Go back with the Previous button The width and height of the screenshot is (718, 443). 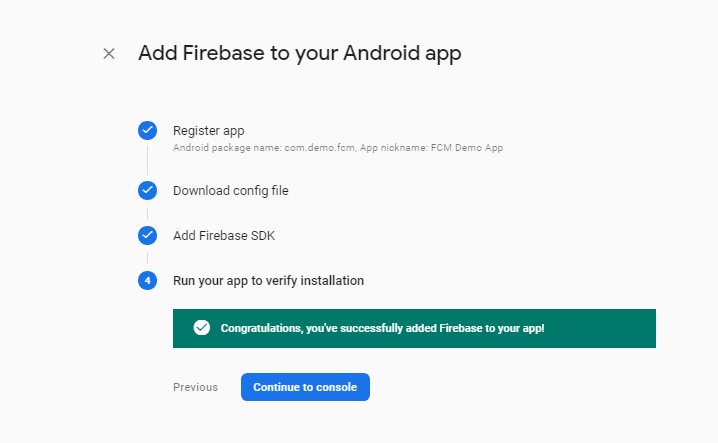pyautogui.click(x=196, y=387)
